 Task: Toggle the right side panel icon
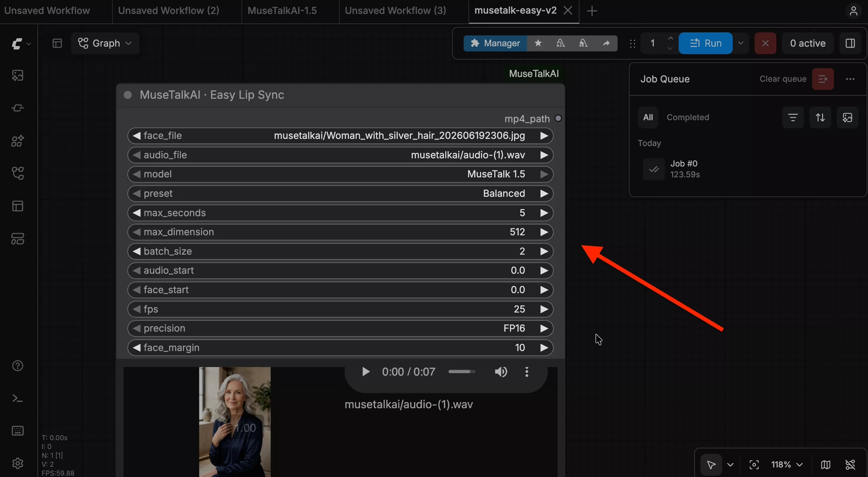click(x=850, y=43)
